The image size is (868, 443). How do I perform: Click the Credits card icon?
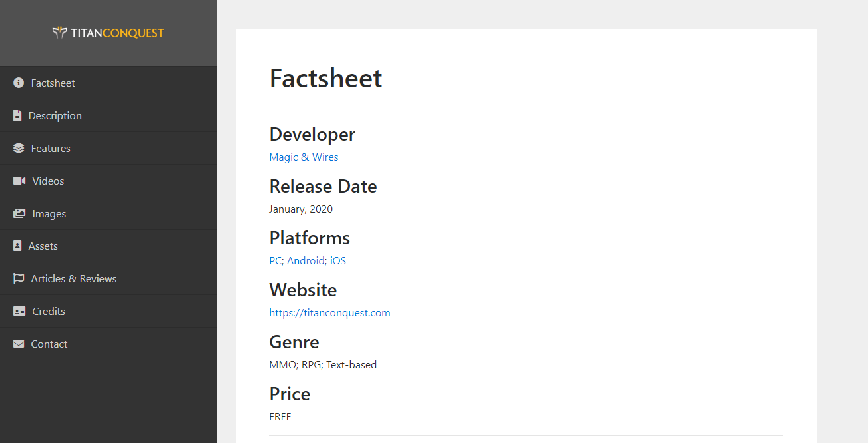tap(19, 311)
